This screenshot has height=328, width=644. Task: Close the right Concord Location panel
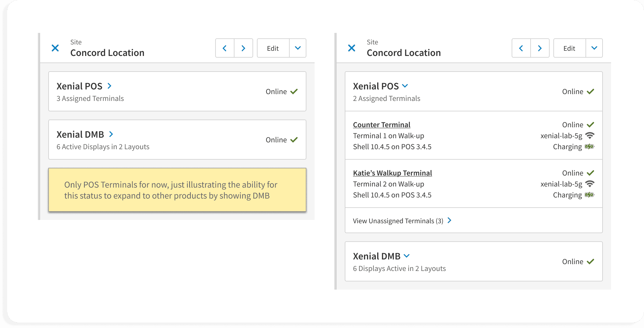click(x=352, y=48)
